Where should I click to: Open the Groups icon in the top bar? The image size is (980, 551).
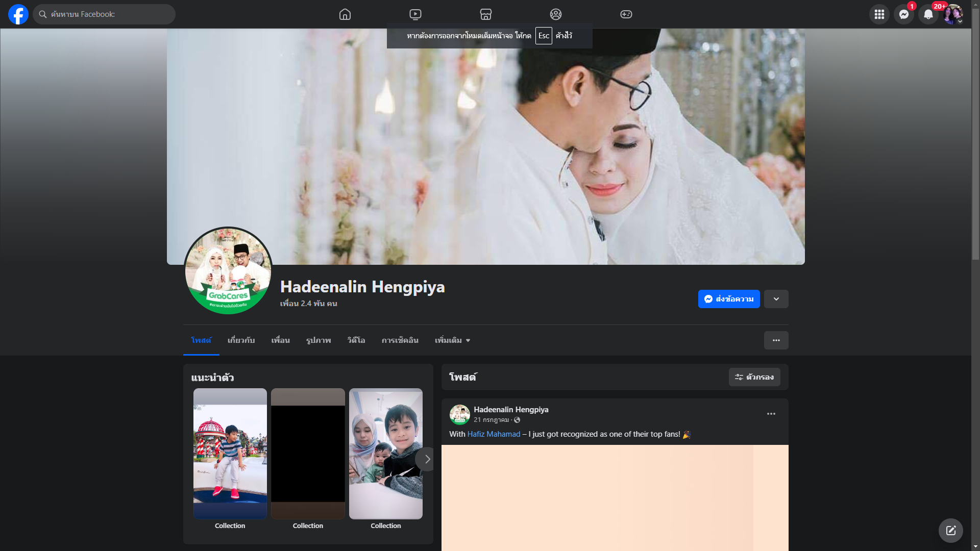[556, 14]
